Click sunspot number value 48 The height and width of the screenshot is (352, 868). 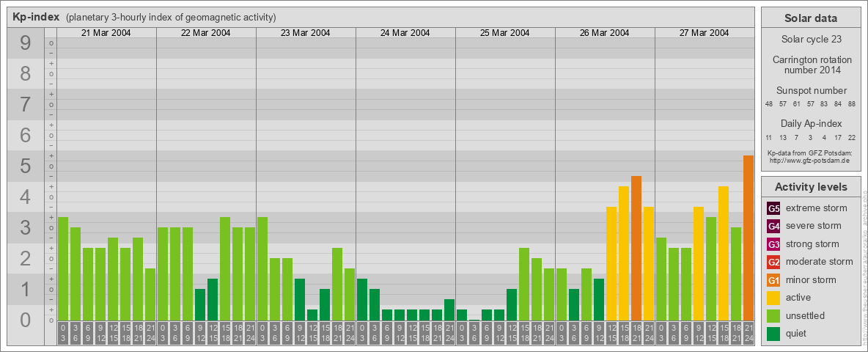point(769,104)
